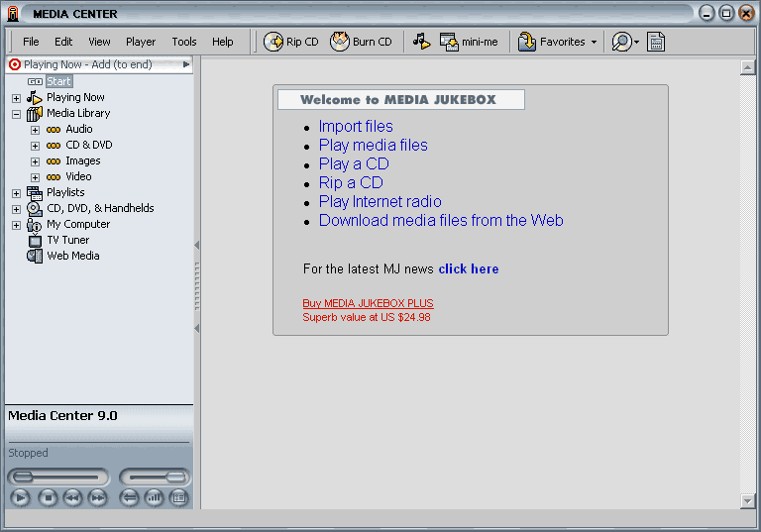Open the search magnifier dropdown arrow
Viewport: 761px width, 532px height.
click(636, 43)
